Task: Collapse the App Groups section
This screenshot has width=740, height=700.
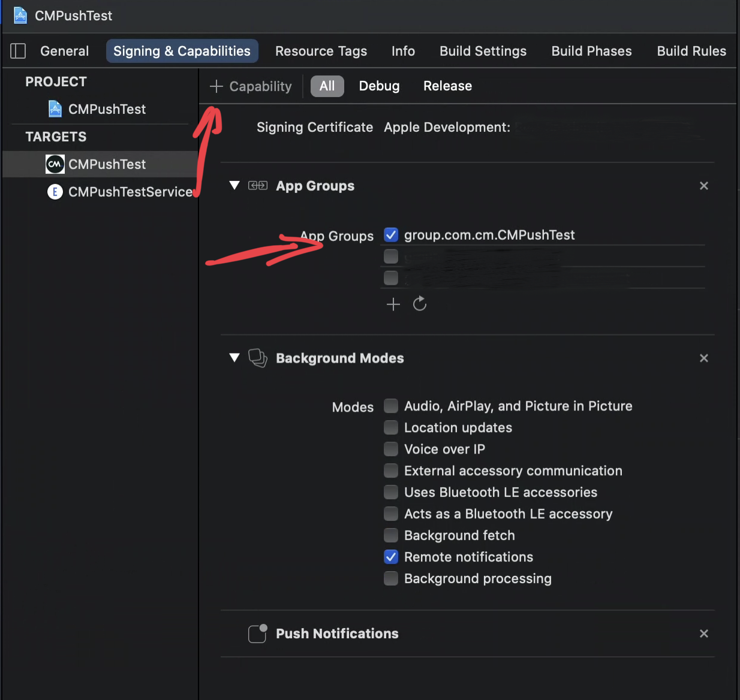Action: 234,185
